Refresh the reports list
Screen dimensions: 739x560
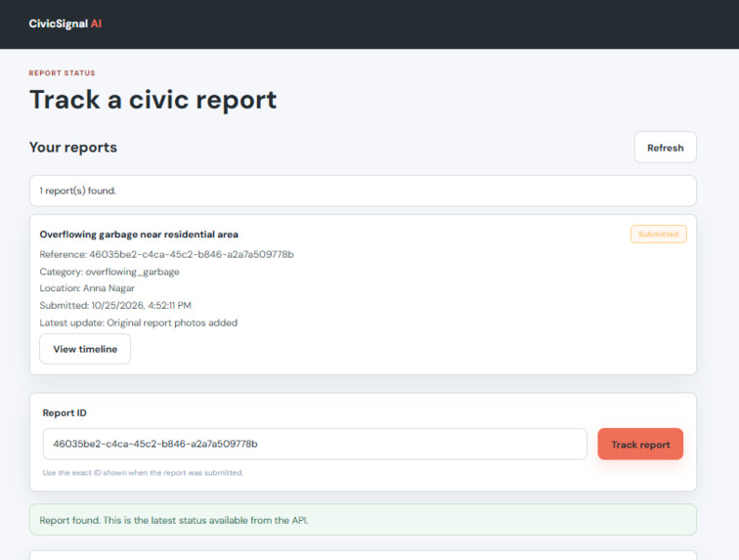pos(665,148)
